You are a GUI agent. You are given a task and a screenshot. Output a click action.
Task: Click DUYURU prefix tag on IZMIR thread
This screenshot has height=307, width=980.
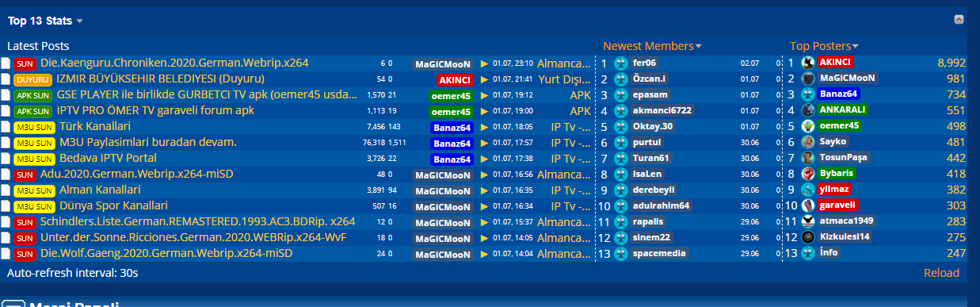[x=33, y=79]
